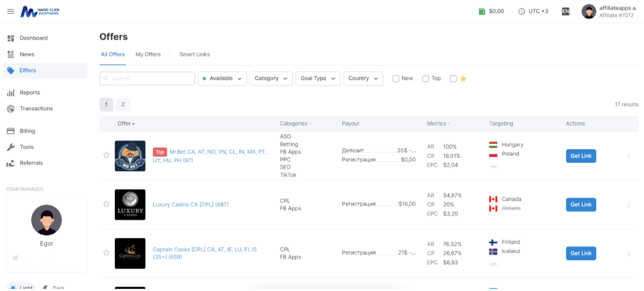Open the Mr.Bet CA, AT, NO offer link
The height and width of the screenshot is (291, 644).
pyautogui.click(x=210, y=156)
